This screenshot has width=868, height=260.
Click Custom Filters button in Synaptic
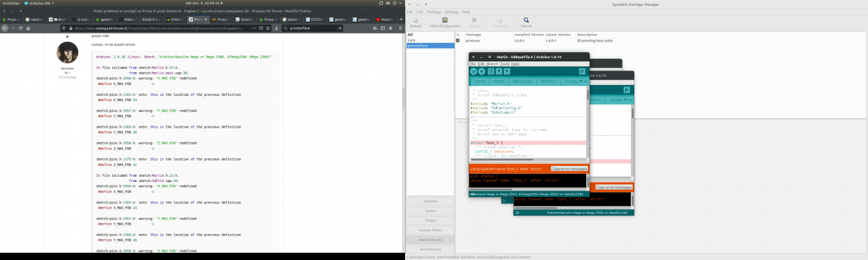pyautogui.click(x=430, y=230)
